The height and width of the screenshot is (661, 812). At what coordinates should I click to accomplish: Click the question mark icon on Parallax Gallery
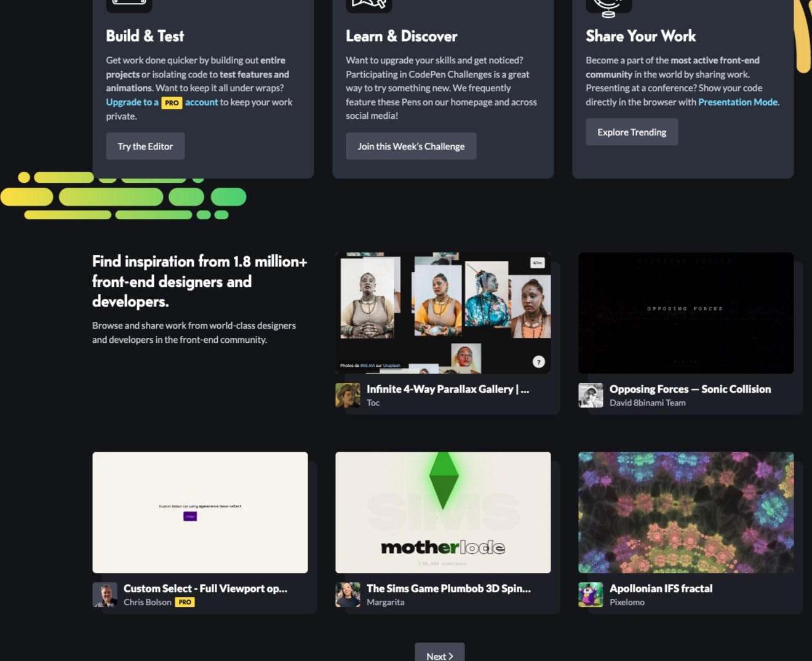(538, 362)
